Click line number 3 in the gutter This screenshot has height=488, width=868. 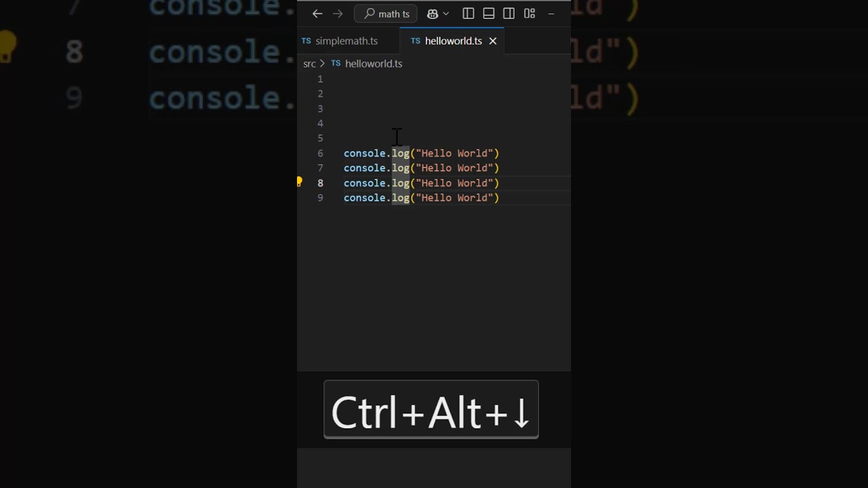coord(321,109)
